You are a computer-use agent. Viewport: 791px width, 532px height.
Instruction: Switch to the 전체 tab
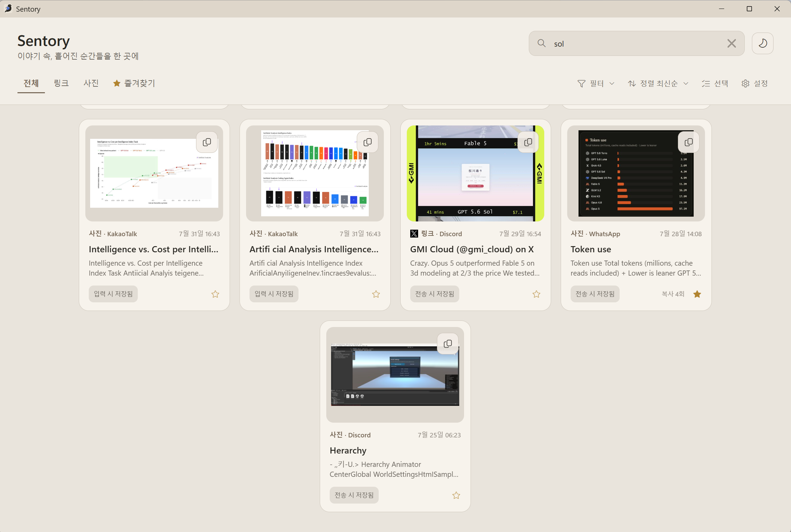tap(31, 83)
